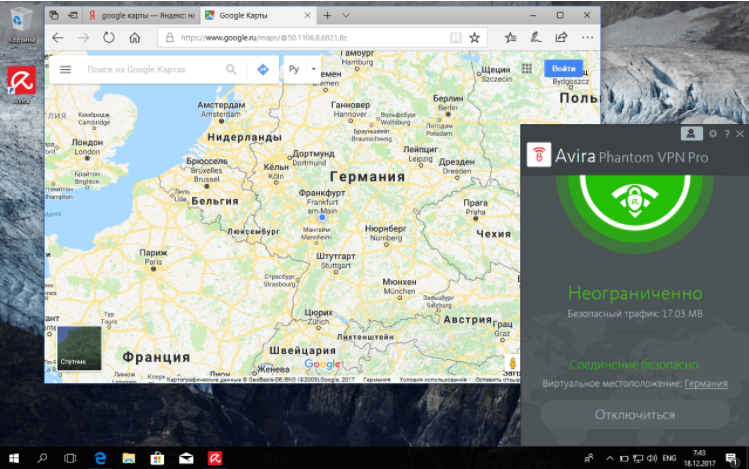Toggle reading view in the address bar

click(x=456, y=38)
